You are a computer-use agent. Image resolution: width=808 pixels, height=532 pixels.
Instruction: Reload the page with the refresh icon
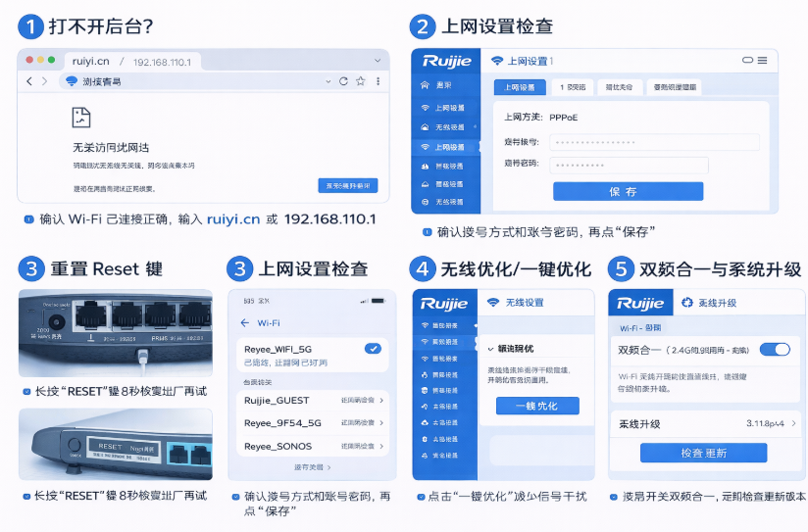tap(343, 81)
